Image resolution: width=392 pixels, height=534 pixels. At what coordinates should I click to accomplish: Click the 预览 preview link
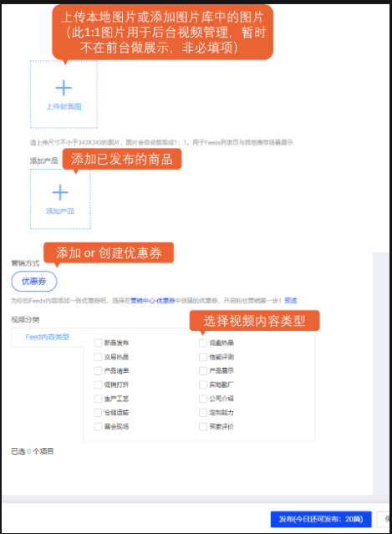tap(291, 301)
